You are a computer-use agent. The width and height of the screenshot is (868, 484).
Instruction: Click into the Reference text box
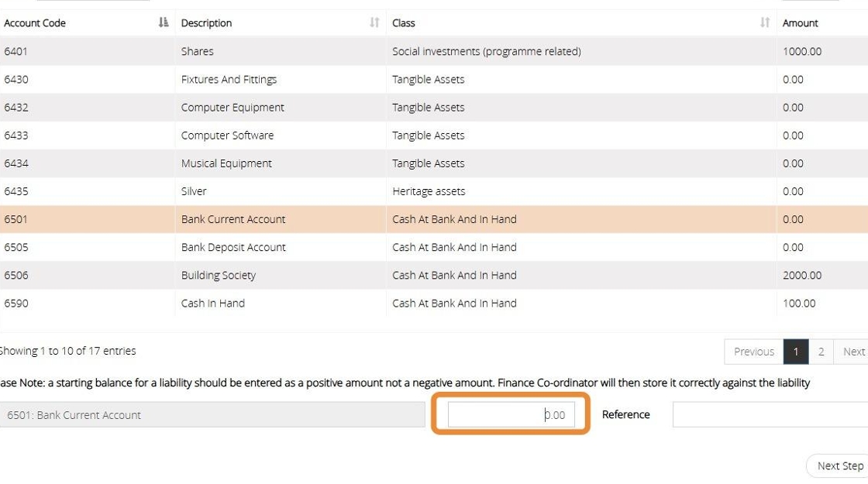coord(770,415)
